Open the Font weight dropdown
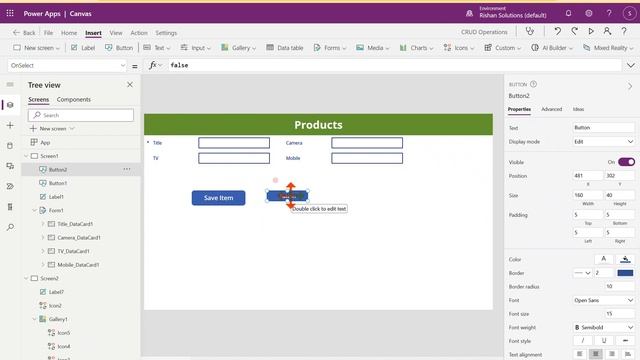This screenshot has height=360, width=640. [x=603, y=327]
